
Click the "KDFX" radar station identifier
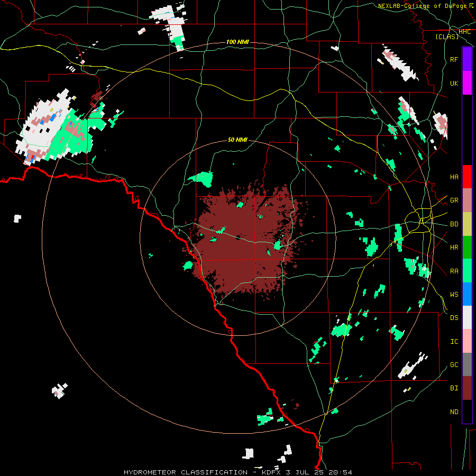(x=272, y=472)
